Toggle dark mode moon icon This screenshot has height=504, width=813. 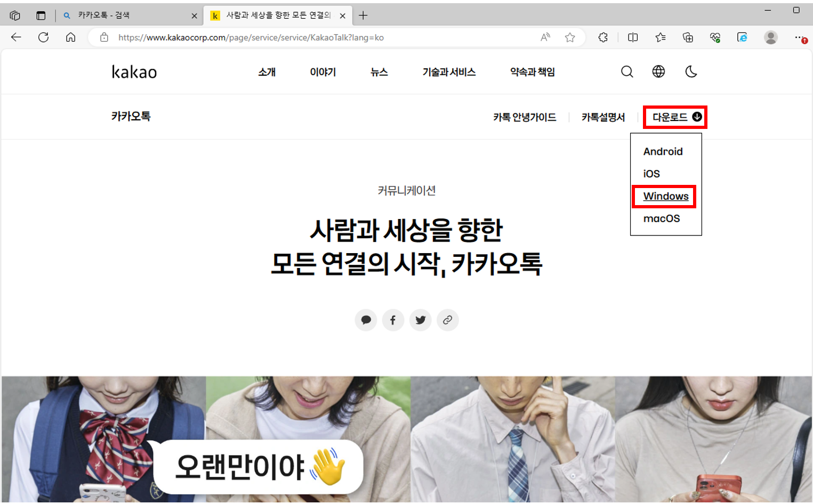tap(691, 71)
